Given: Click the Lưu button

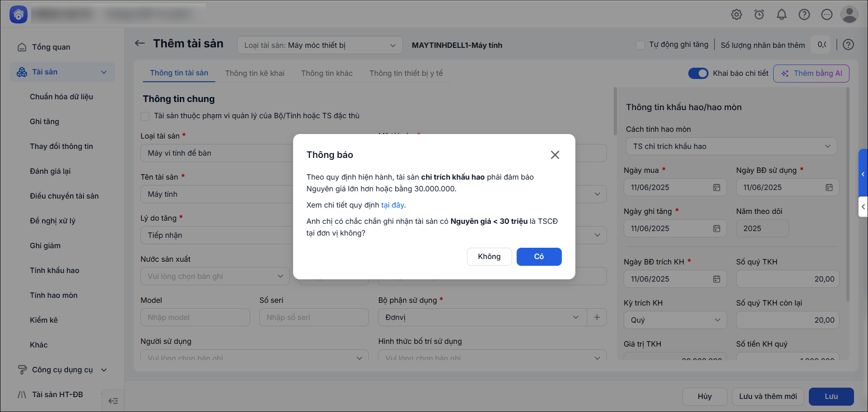Looking at the screenshot, I should pyautogui.click(x=831, y=397).
